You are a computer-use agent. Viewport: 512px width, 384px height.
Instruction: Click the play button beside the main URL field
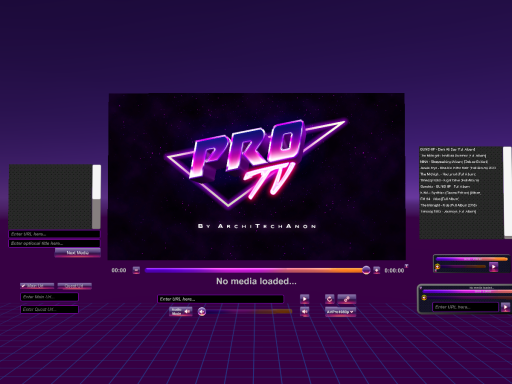[304, 299]
